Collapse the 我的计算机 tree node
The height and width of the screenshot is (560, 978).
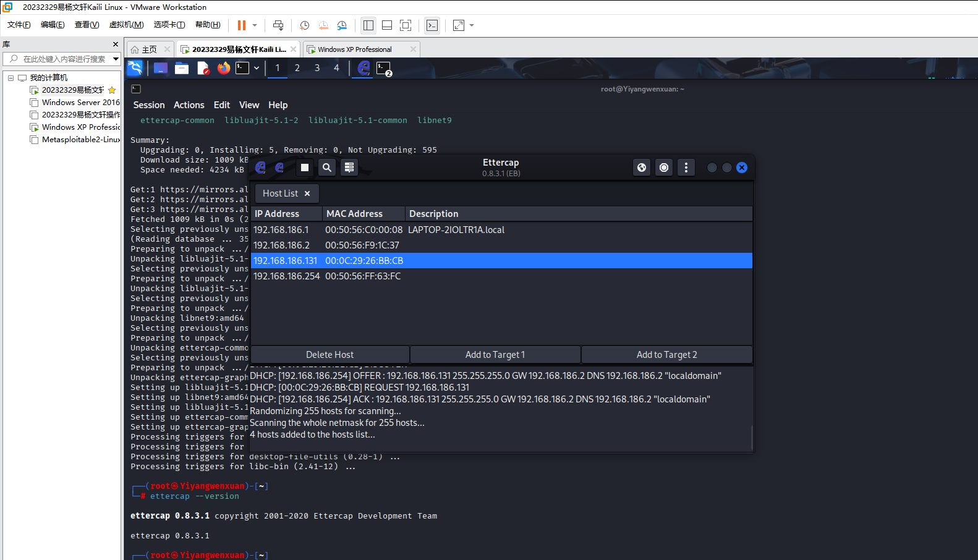point(11,78)
